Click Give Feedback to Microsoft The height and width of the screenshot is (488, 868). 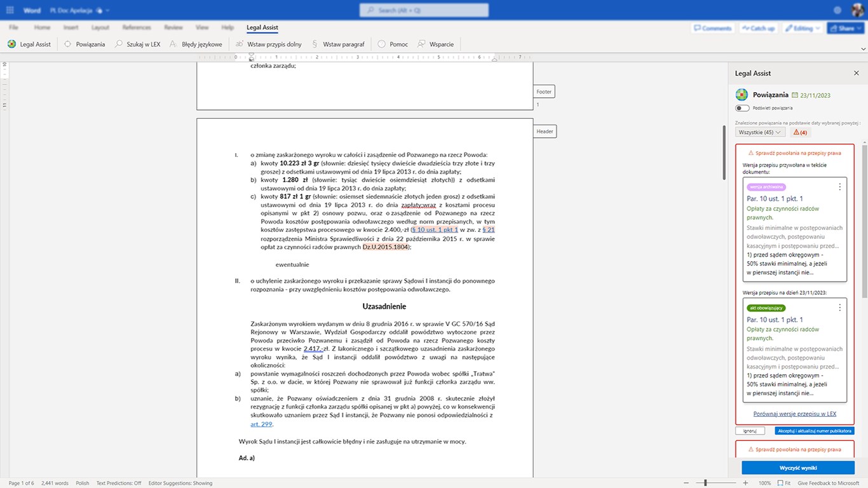(829, 483)
